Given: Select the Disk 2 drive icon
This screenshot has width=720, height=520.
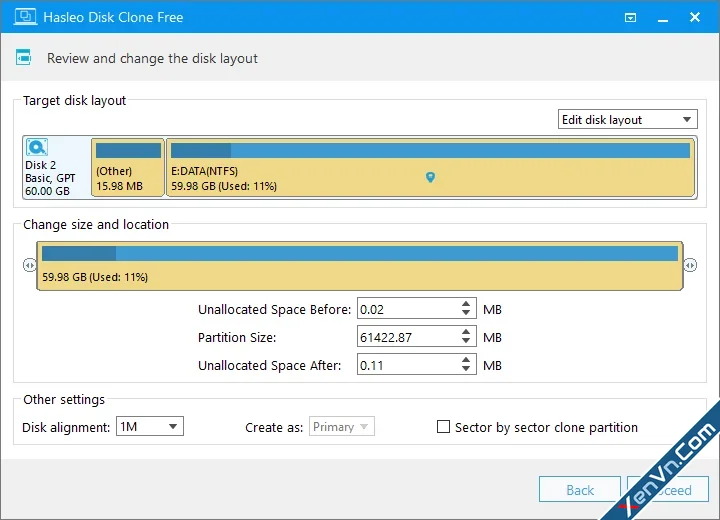Looking at the screenshot, I should click(x=37, y=147).
